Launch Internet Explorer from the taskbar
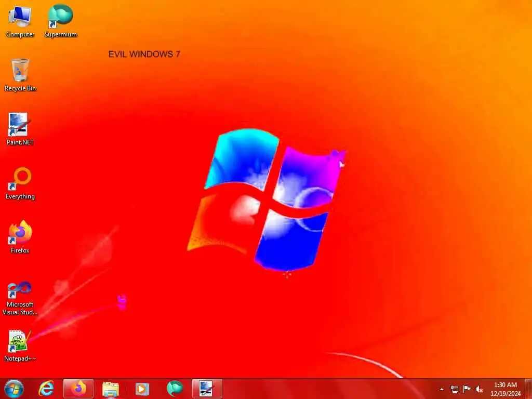 46,389
